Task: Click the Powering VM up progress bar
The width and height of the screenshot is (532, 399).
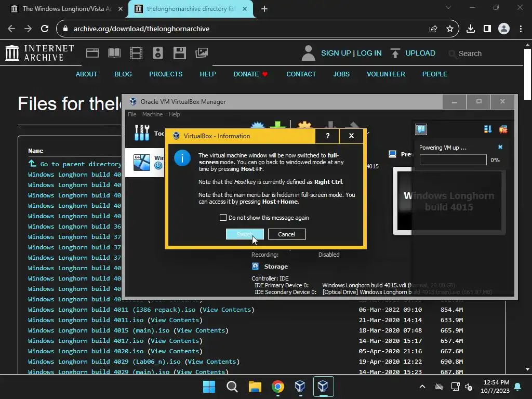Action: pyautogui.click(x=453, y=160)
